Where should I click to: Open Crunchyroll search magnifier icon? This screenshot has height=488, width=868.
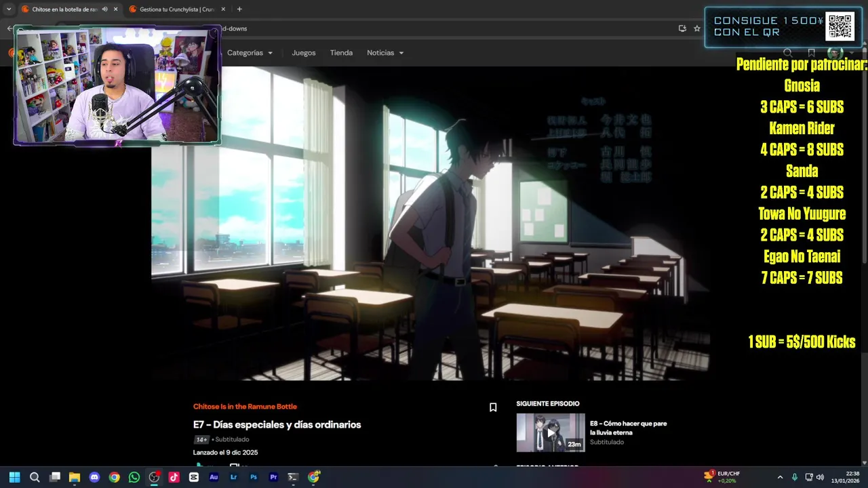[x=788, y=53]
